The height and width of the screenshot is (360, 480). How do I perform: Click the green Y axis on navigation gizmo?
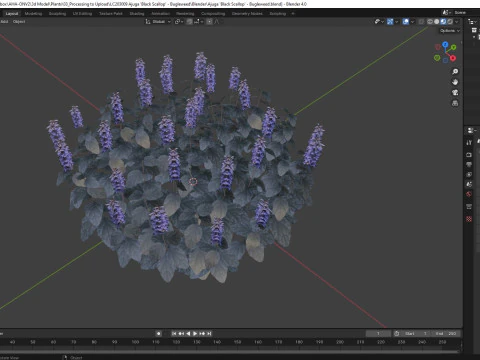454,48
